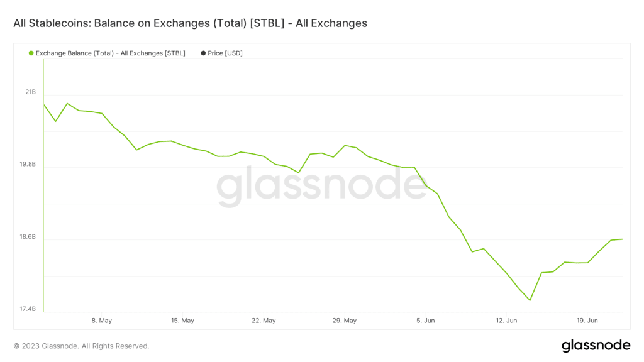Click the green Exchange Balance legend dot

[x=31, y=53]
